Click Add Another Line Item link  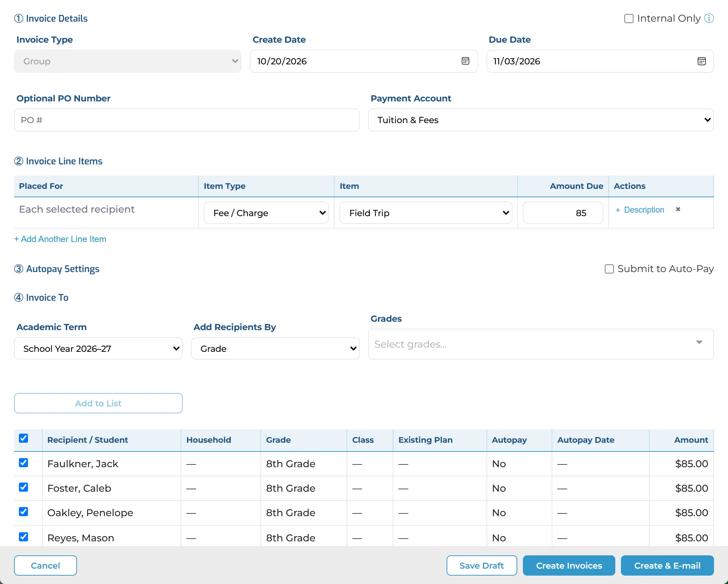[60, 239]
